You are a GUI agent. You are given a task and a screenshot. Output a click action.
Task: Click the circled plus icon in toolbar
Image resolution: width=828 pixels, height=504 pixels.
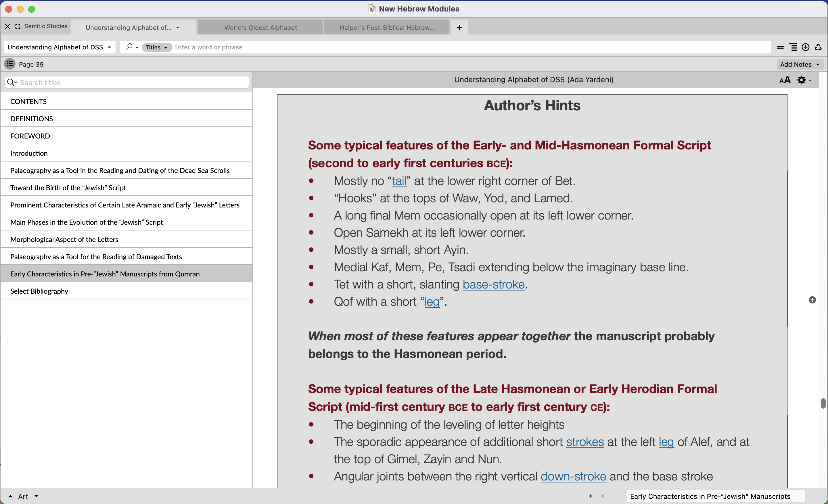[x=805, y=47]
